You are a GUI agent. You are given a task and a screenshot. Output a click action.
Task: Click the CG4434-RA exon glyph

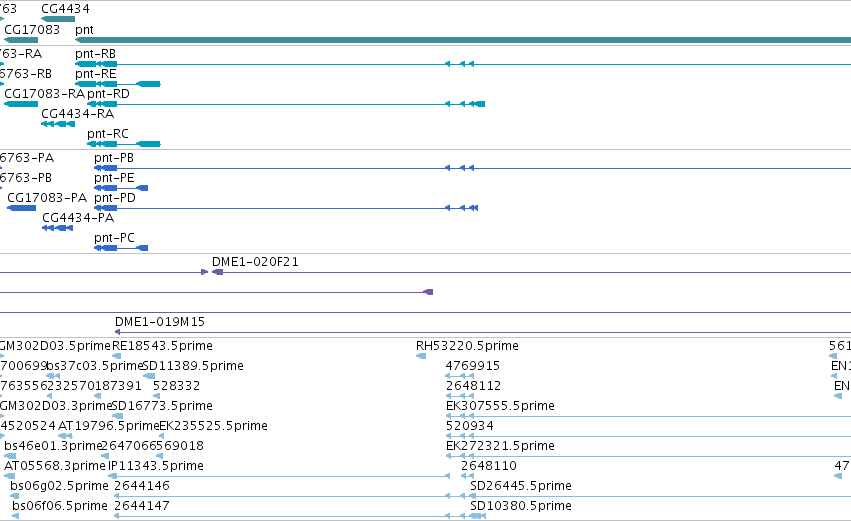click(x=58, y=124)
